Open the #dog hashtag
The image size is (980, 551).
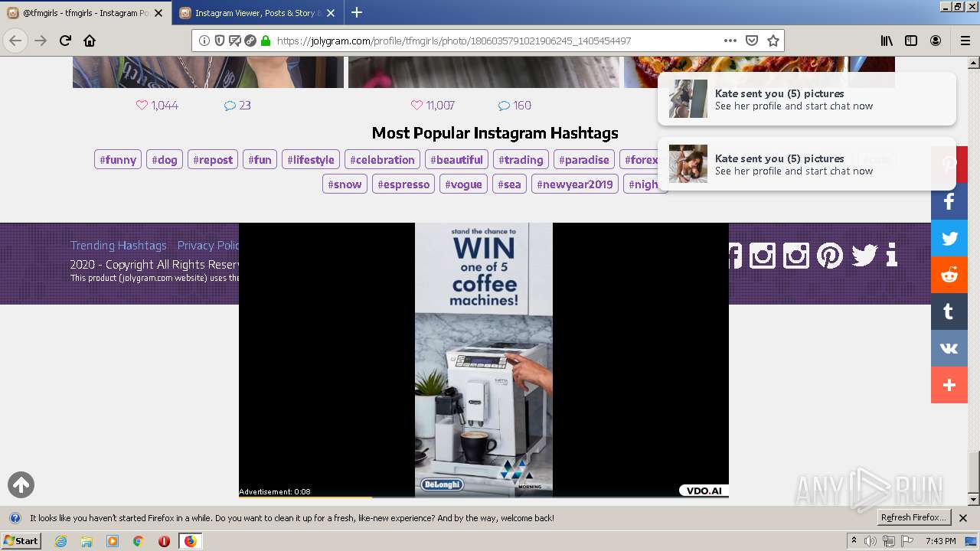(x=165, y=159)
